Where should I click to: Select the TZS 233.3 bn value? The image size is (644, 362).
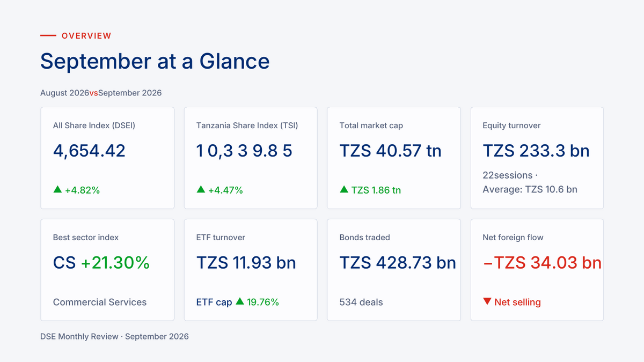[x=537, y=151]
